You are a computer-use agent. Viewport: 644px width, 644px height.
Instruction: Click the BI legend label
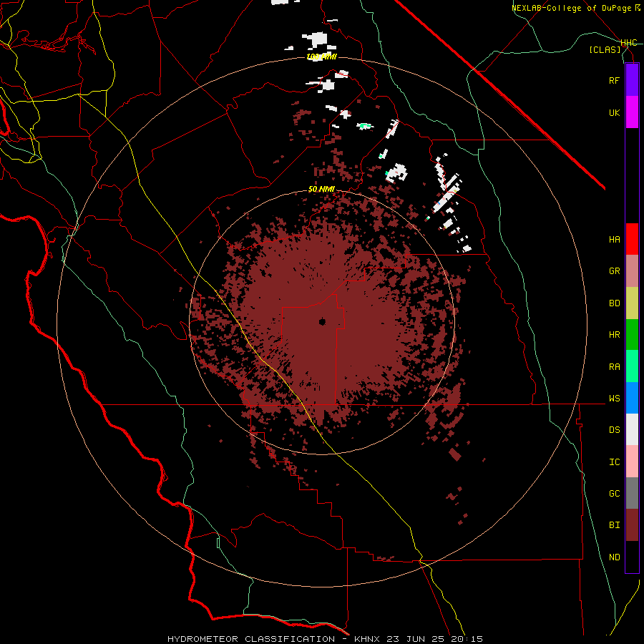coord(614,525)
